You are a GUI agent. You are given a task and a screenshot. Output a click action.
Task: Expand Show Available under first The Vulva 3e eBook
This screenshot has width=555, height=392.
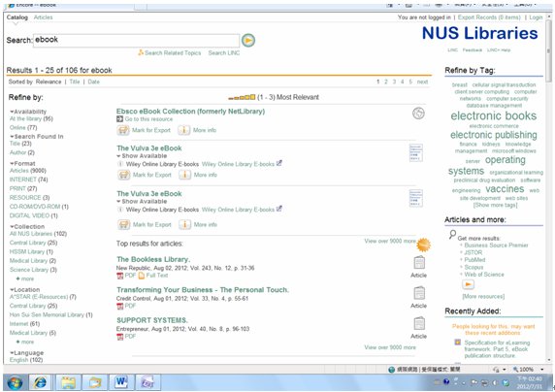coord(142,156)
